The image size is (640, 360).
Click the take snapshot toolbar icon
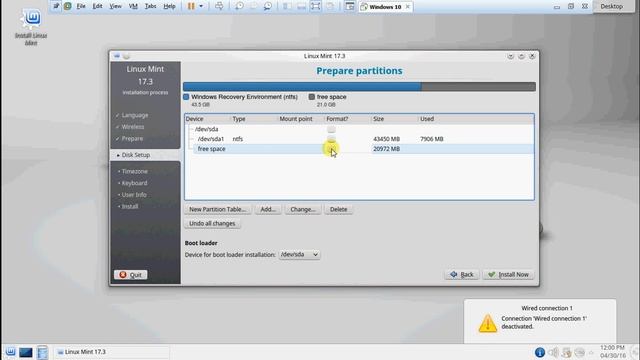[239, 6]
